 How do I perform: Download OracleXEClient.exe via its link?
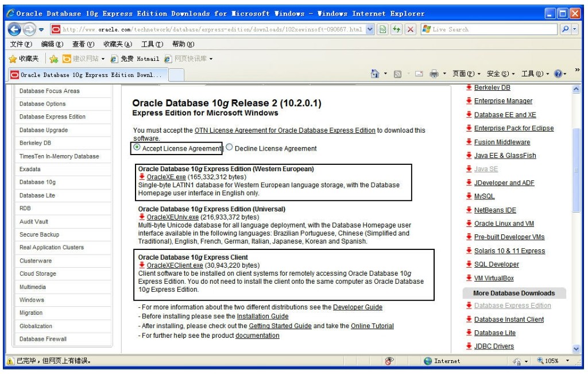(175, 265)
